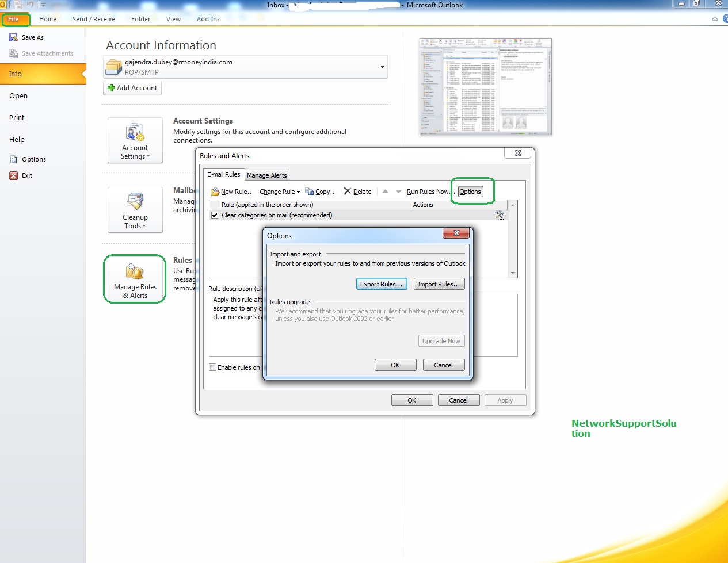Image resolution: width=728 pixels, height=563 pixels.
Task: Click Cancel in the Options dialog
Action: (444, 365)
